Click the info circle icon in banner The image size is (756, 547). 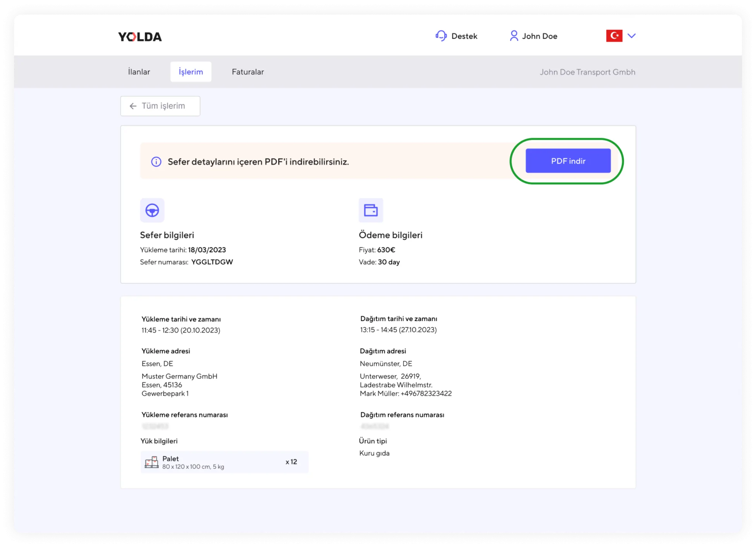156,162
